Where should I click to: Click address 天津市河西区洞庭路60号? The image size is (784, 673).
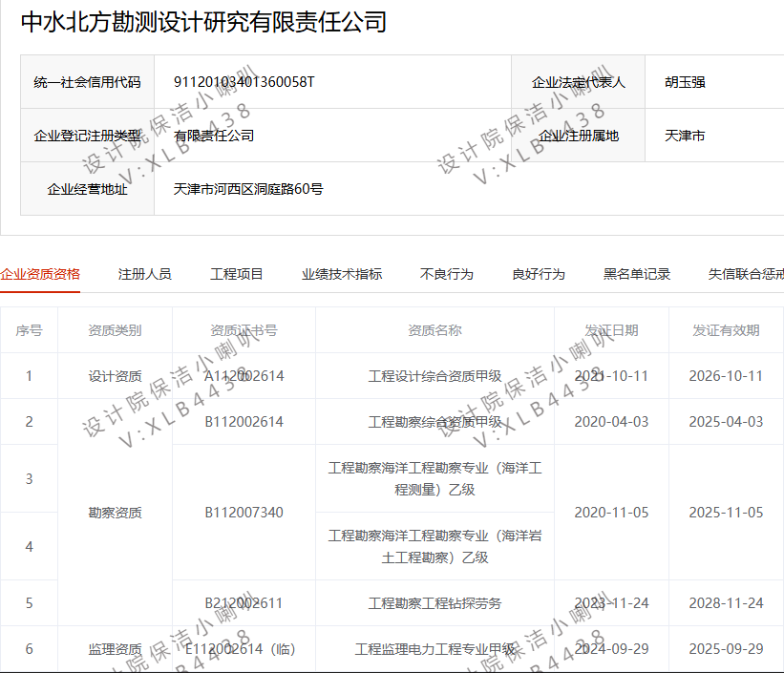tap(248, 189)
